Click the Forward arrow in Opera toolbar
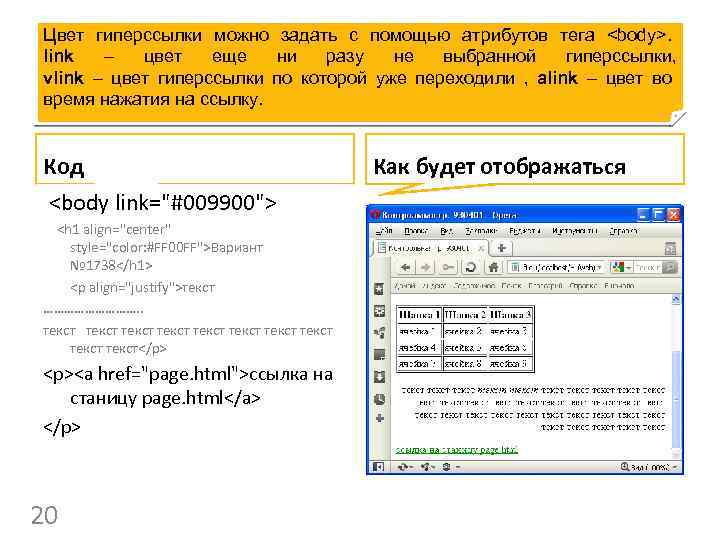The width and height of the screenshot is (720, 540). (426, 267)
